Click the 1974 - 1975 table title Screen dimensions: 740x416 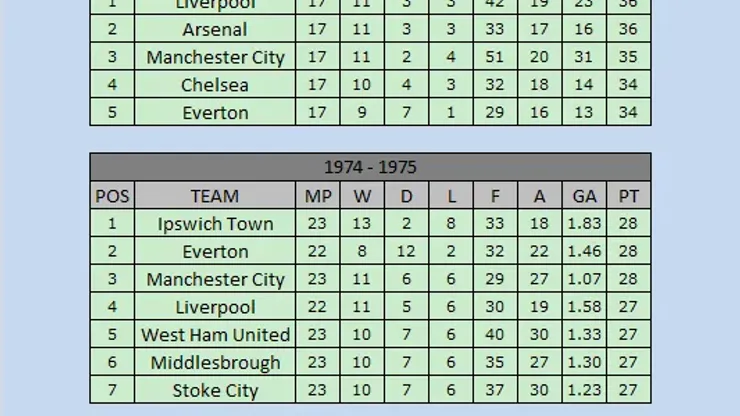[370, 167]
